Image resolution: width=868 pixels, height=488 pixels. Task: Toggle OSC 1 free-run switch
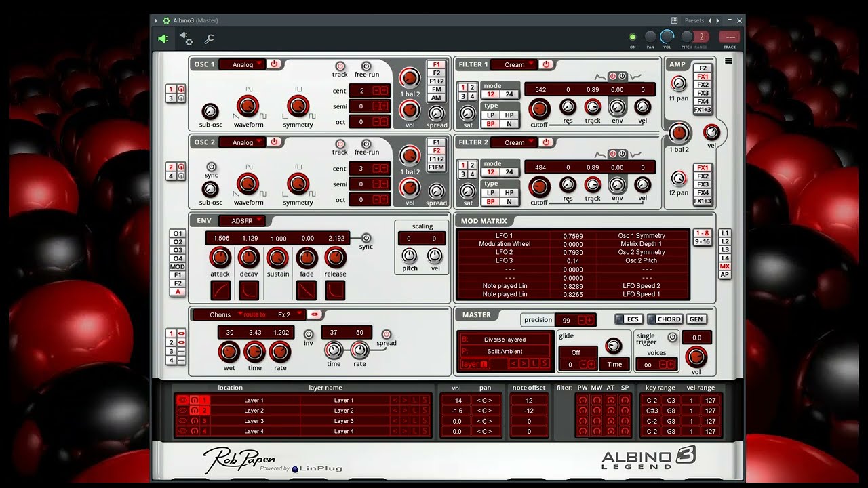click(366, 66)
